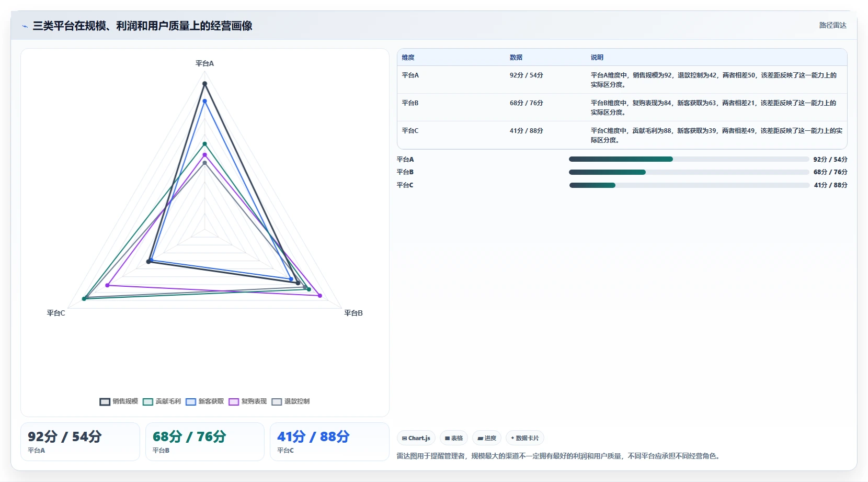Toggle the 退款控制 legend series
Image resolution: width=868 pixels, height=482 pixels.
(290, 401)
